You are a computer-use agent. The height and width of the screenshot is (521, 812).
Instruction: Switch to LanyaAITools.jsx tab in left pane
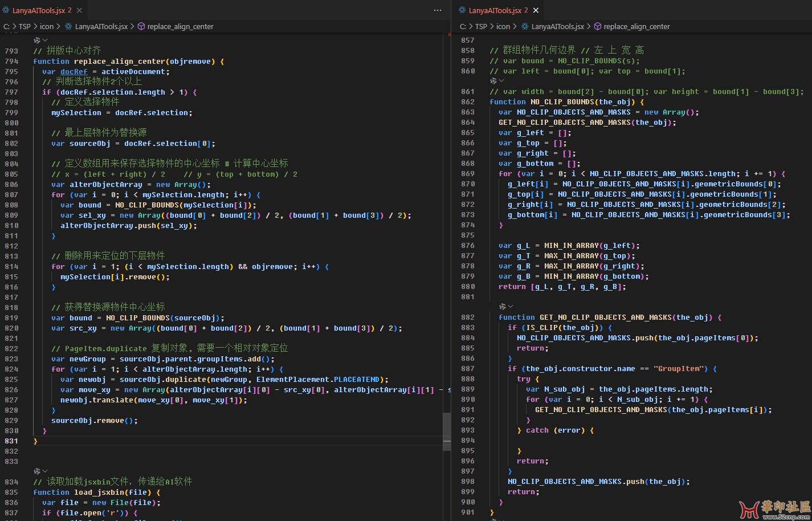(38, 10)
